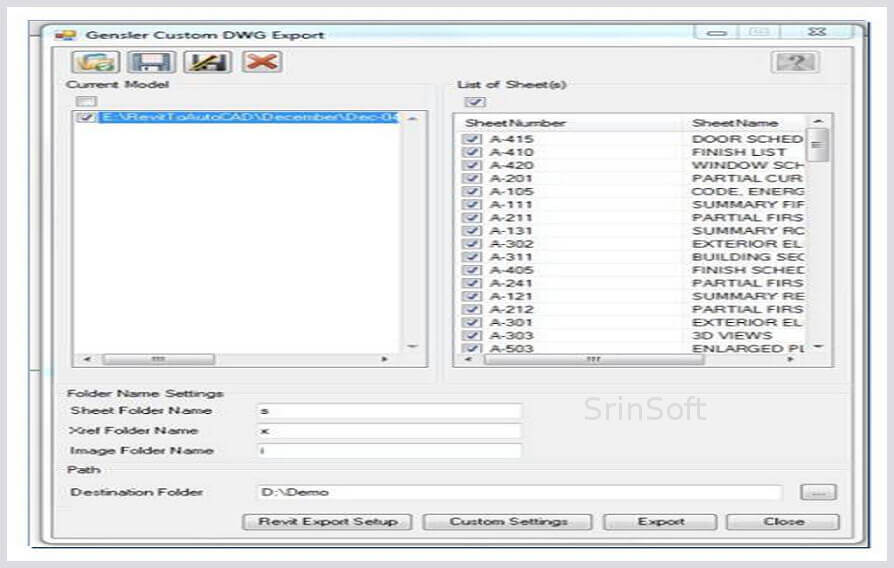Uncheck sheet A-503 checkbox
Viewport: 894px width, 568px height.
click(472, 348)
